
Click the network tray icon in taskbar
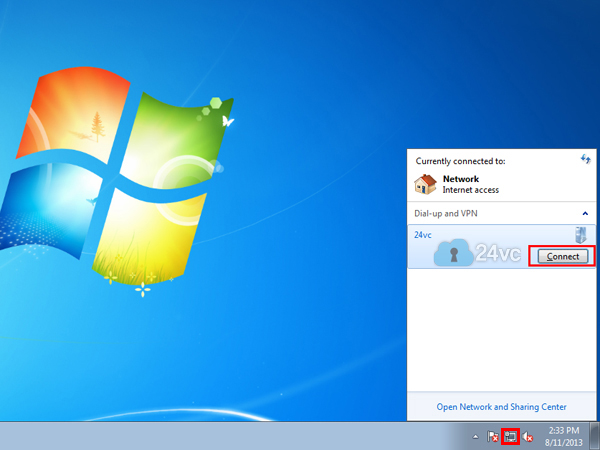510,436
